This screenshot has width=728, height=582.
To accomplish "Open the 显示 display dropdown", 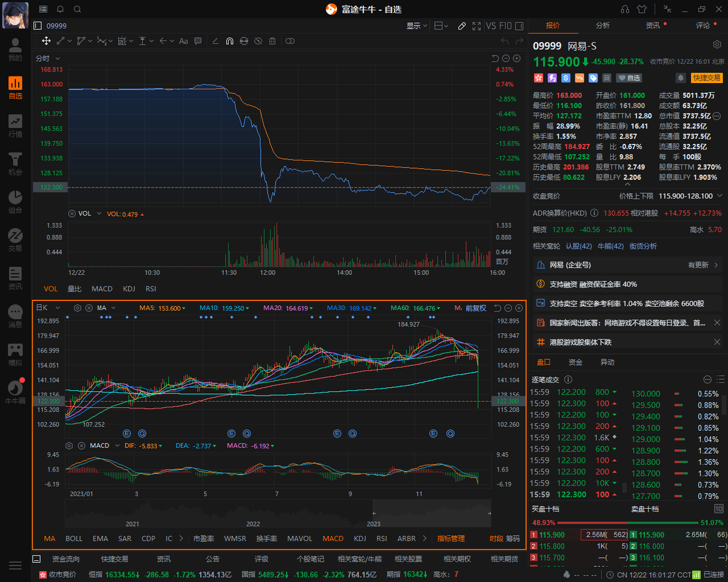I will (x=417, y=26).
